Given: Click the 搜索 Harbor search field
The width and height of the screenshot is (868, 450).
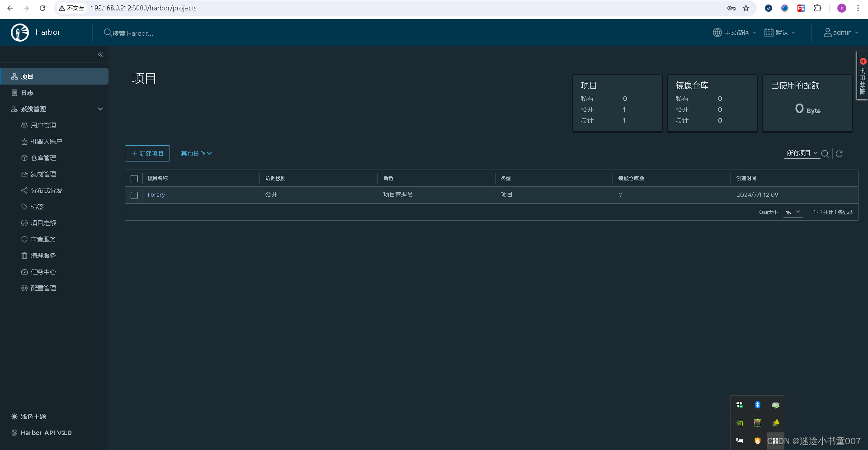Looking at the screenshot, I should [x=133, y=33].
